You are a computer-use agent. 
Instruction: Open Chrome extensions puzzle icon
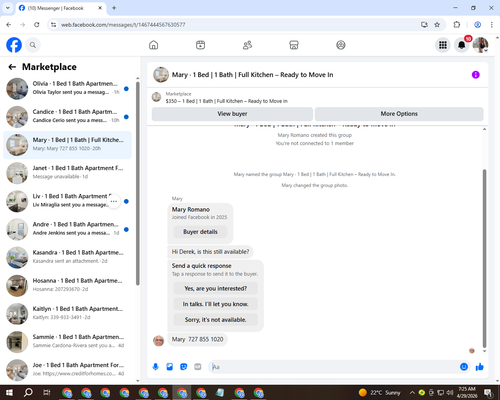click(457, 25)
